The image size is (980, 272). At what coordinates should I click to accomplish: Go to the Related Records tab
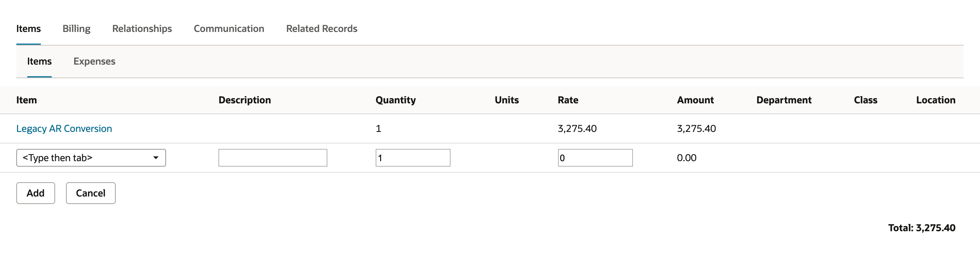(322, 29)
